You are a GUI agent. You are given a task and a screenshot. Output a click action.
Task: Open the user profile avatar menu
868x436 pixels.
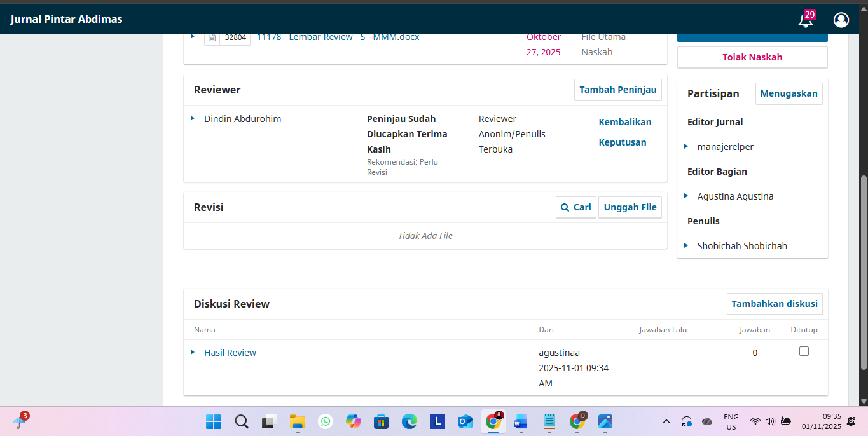[841, 20]
